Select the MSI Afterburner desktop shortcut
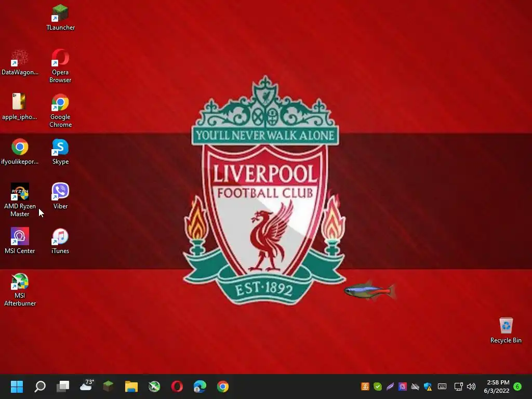 click(x=20, y=289)
